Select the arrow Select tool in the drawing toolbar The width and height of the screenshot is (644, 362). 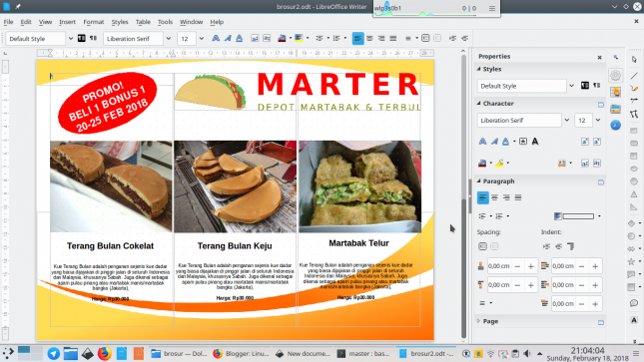[x=634, y=60]
